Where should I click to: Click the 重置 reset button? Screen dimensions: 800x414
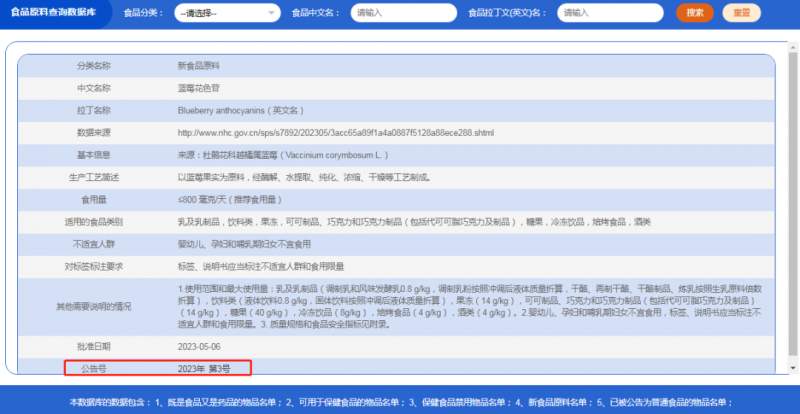point(741,13)
